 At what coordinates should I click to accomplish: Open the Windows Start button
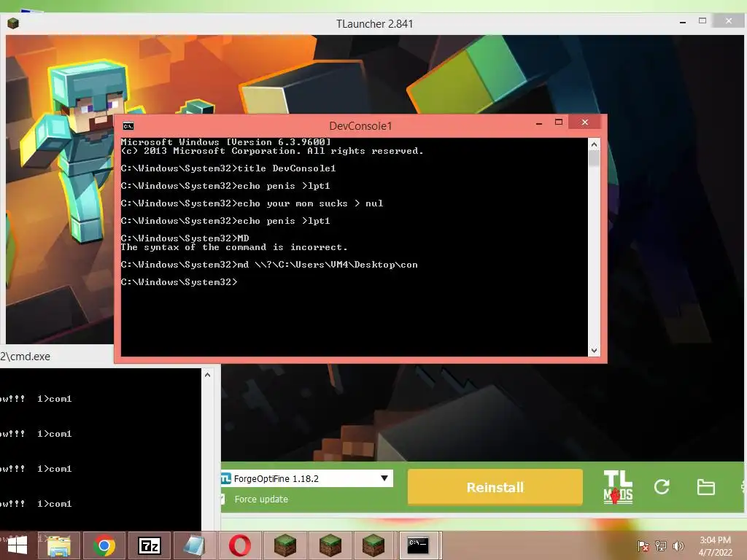[18, 545]
